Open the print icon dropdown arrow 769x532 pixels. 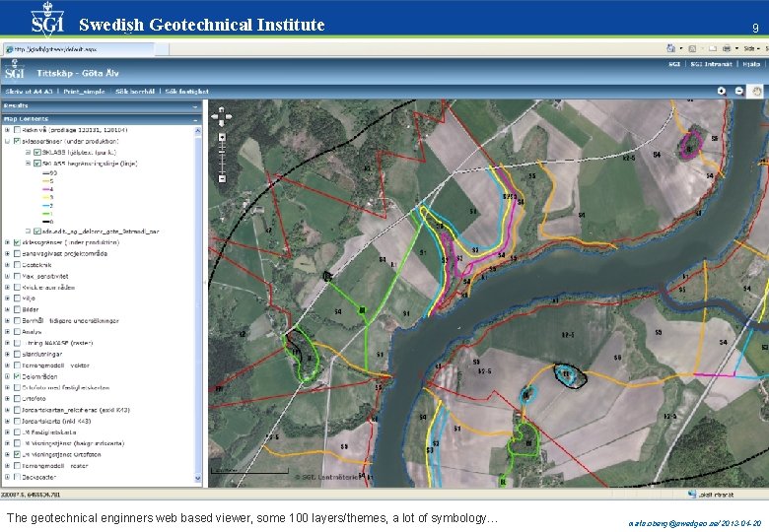click(735, 48)
